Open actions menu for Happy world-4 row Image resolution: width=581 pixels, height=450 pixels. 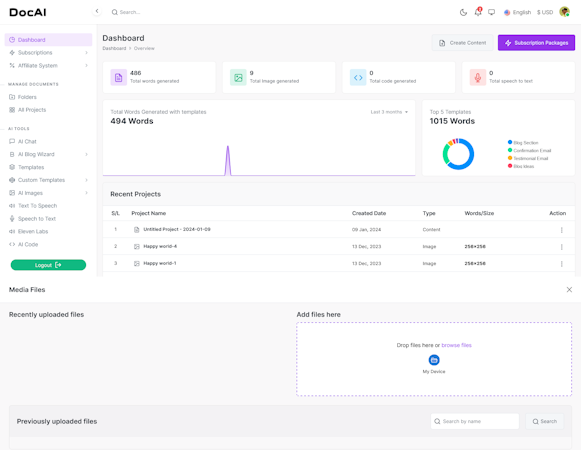pos(561,247)
